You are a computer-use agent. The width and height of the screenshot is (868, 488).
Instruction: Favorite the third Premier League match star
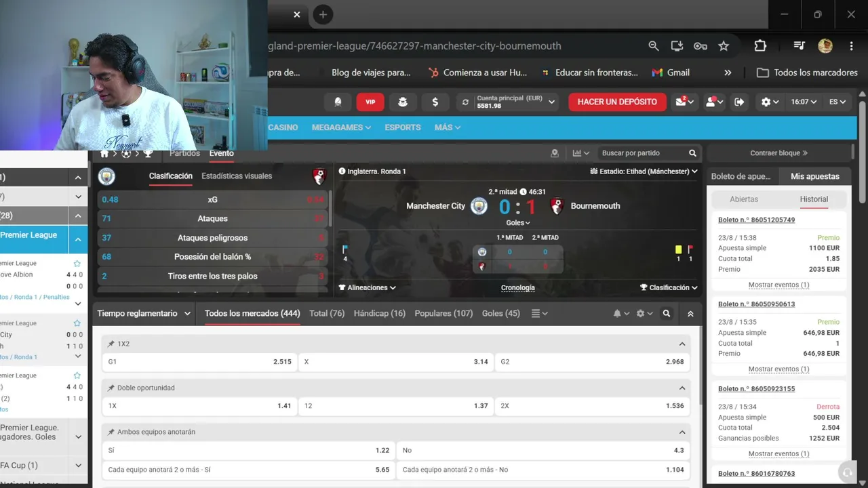pyautogui.click(x=77, y=375)
